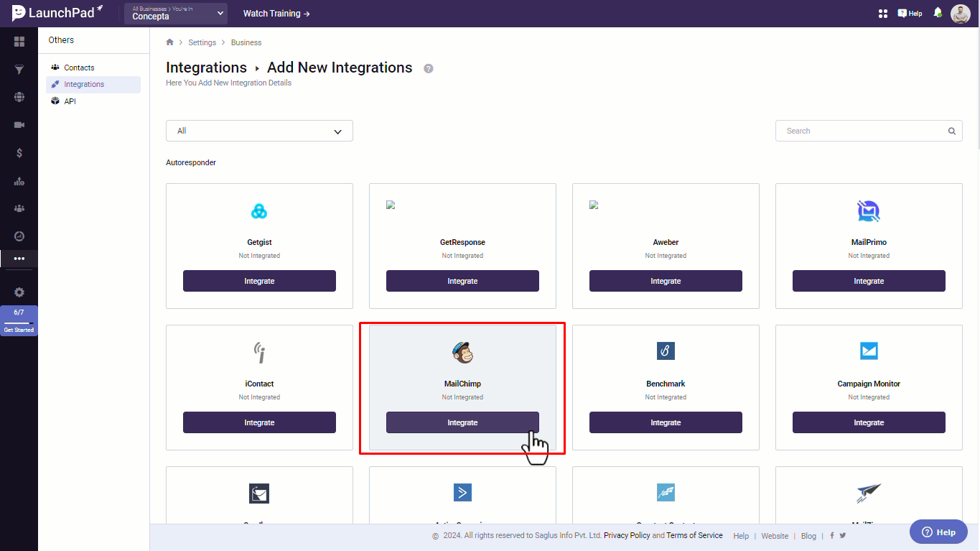Viewport: 980px width, 551px height.
Task: Click the LaunchPad logo
Action: 57,13
